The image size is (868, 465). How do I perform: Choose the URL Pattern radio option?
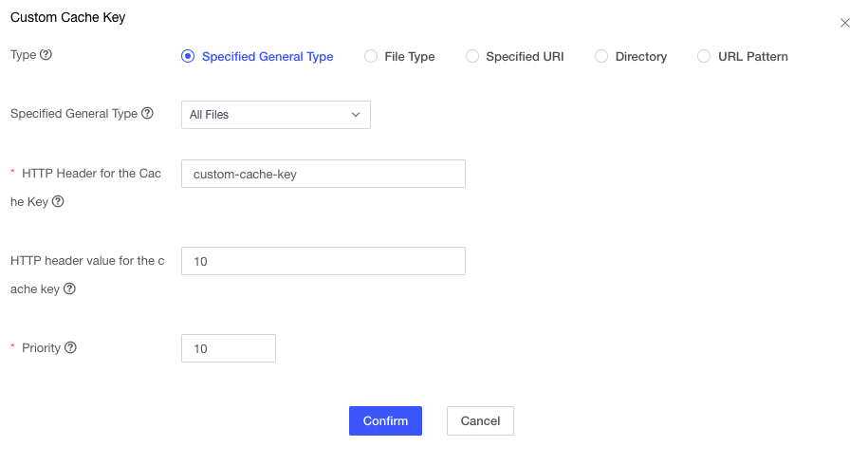point(704,57)
